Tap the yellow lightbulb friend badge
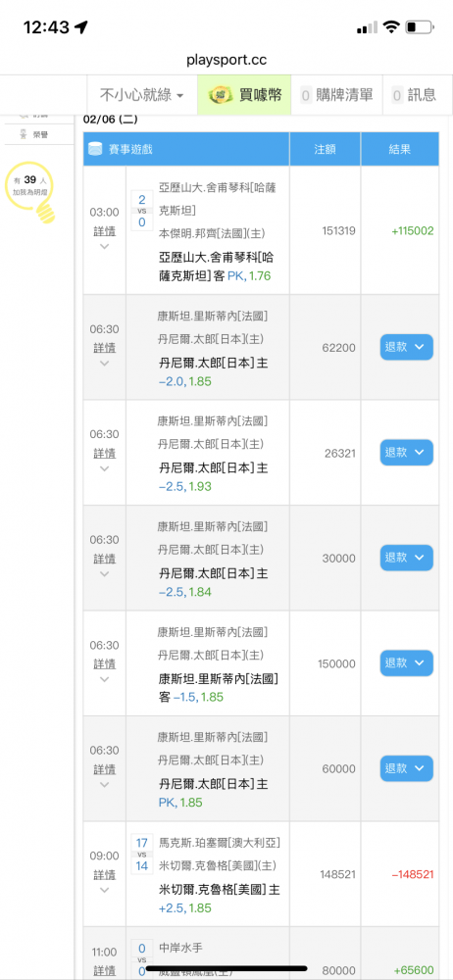453x980 pixels. pyautogui.click(x=28, y=190)
